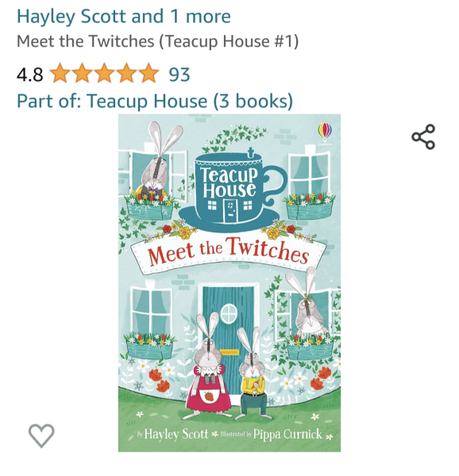Open the Part of: Teacup House series link
The image size is (459, 476).
click(x=155, y=101)
